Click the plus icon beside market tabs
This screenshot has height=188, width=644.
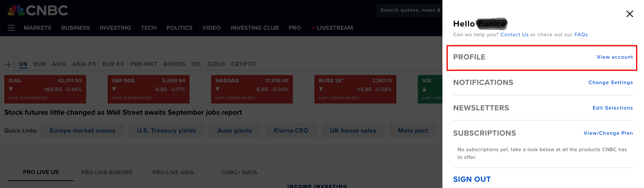[x=8, y=65]
